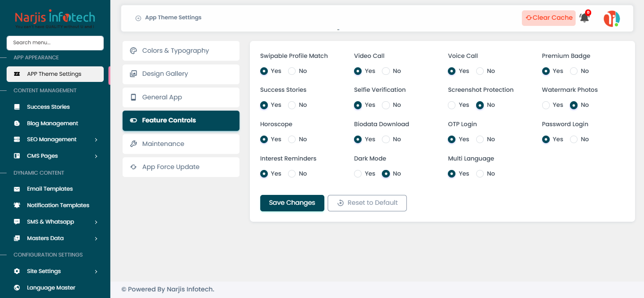The image size is (644, 298).
Task: Open Language Master in sidebar
Action: point(55,288)
